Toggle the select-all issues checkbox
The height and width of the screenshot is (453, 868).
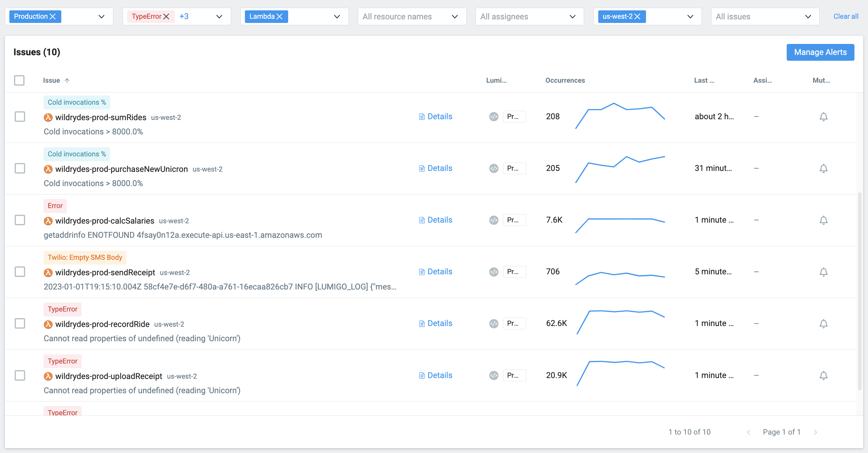pos(19,80)
